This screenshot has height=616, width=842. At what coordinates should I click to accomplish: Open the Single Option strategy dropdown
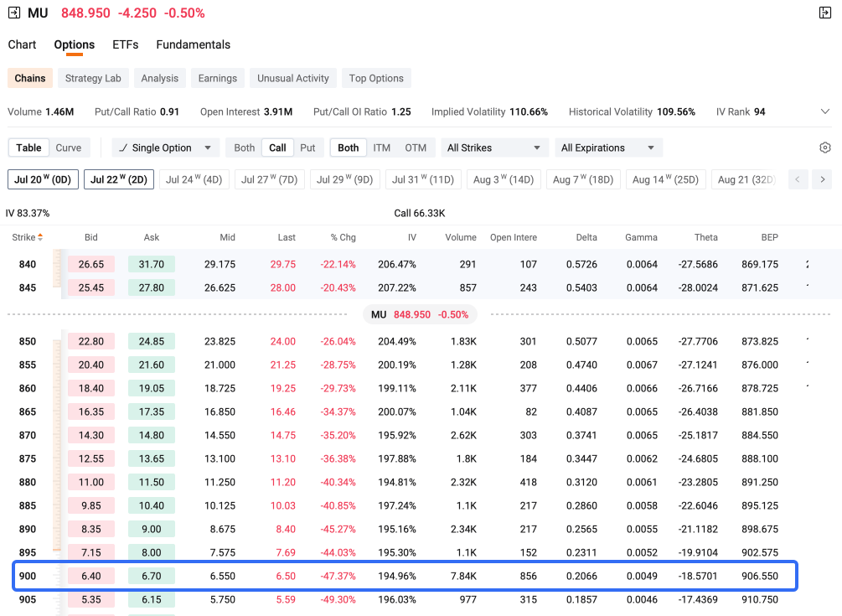pyautogui.click(x=166, y=148)
